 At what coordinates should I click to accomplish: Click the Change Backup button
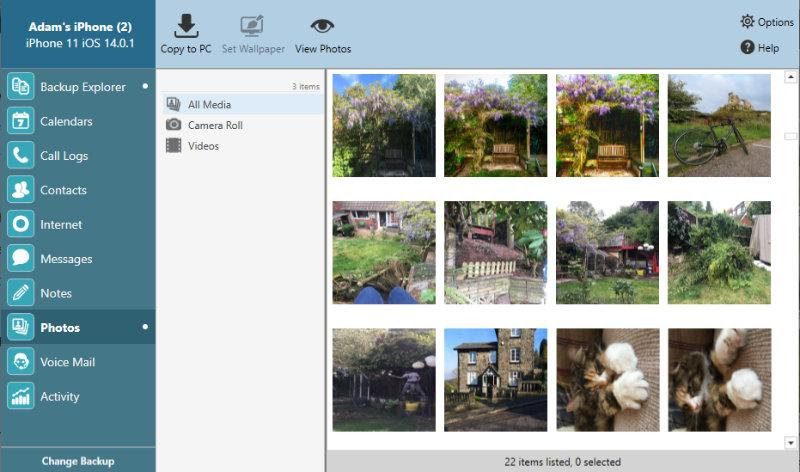pyautogui.click(x=78, y=461)
